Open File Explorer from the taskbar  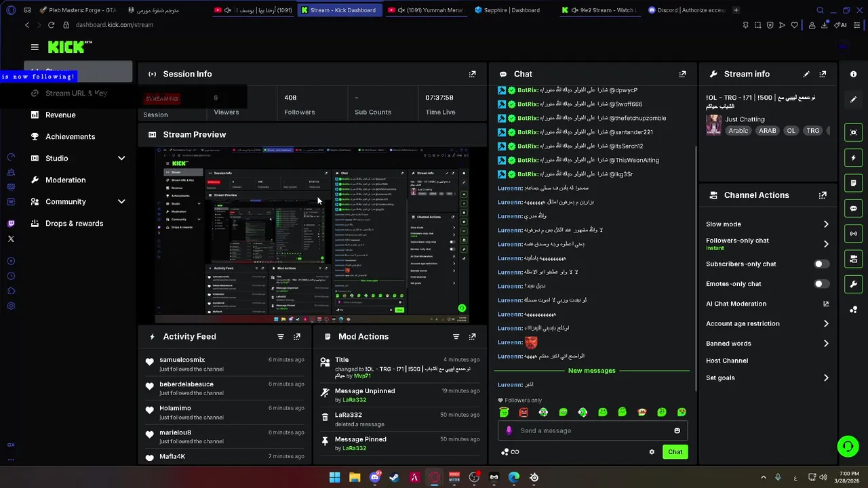[x=354, y=477]
